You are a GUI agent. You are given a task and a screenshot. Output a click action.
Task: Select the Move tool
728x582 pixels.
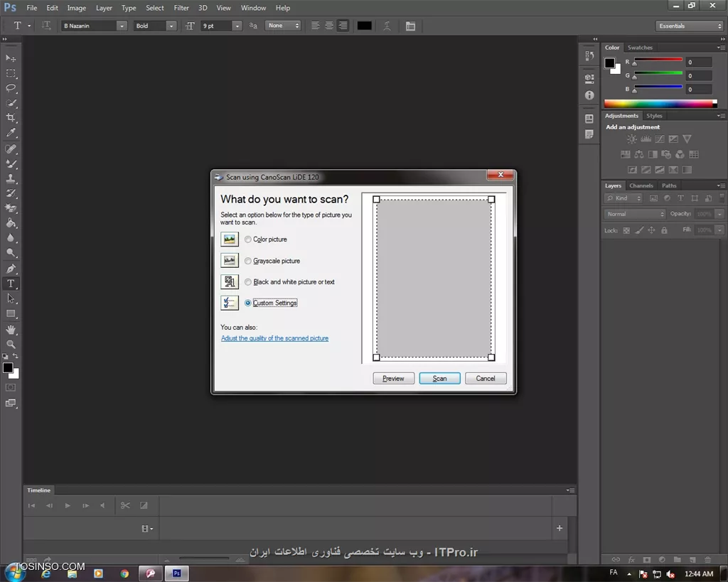[11, 58]
